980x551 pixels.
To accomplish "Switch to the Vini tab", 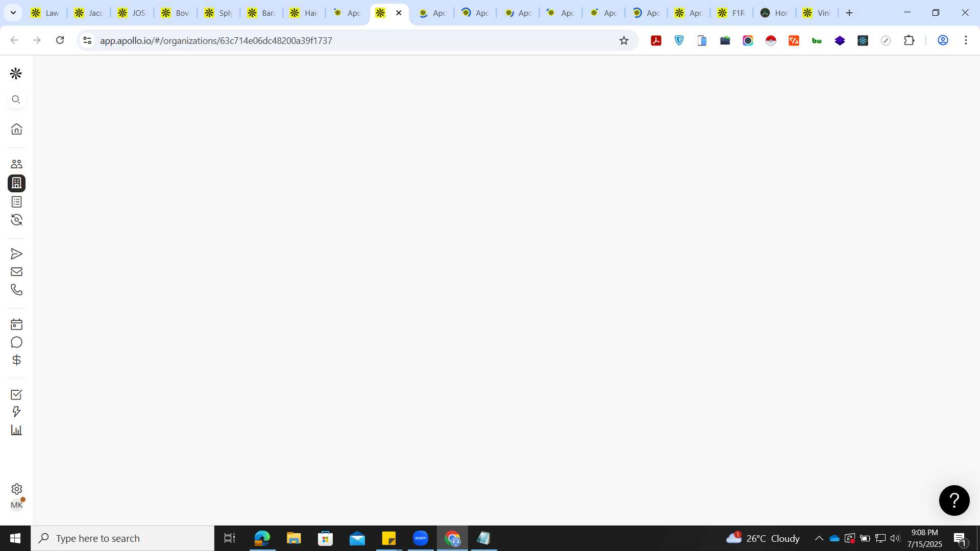I will pos(817,13).
